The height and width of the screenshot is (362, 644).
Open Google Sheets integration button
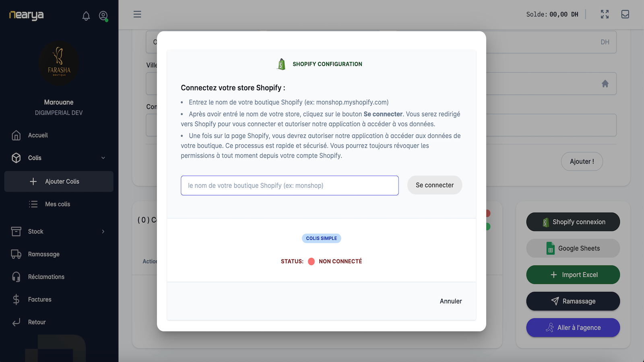tap(573, 248)
